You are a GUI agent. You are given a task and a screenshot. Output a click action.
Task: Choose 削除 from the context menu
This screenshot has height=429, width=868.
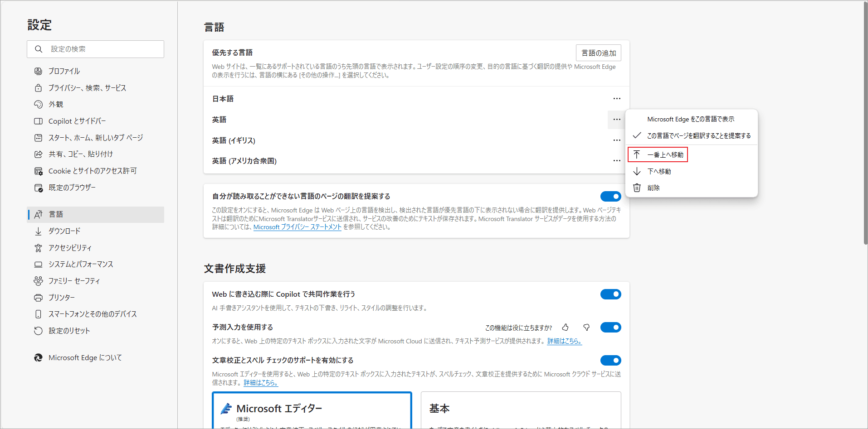click(692, 188)
